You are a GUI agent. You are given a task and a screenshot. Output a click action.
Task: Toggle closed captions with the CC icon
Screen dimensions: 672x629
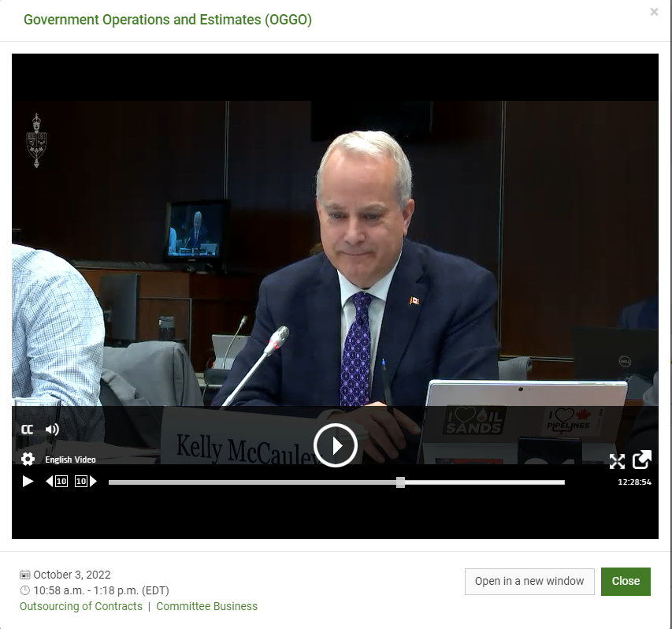[27, 430]
